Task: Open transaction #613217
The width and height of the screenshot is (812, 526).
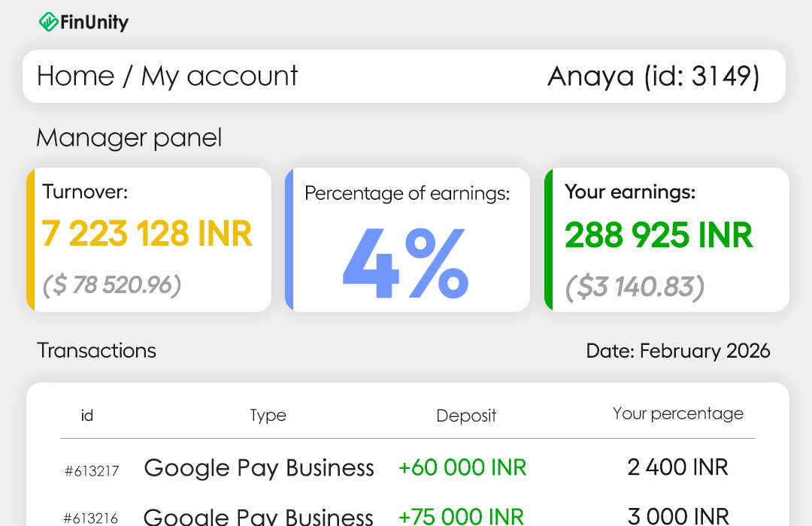Action: click(91, 471)
